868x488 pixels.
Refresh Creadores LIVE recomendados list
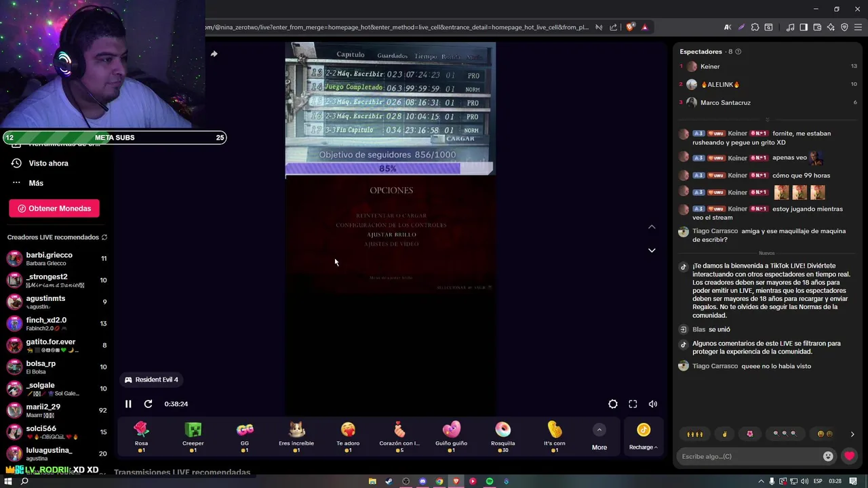[104, 237]
